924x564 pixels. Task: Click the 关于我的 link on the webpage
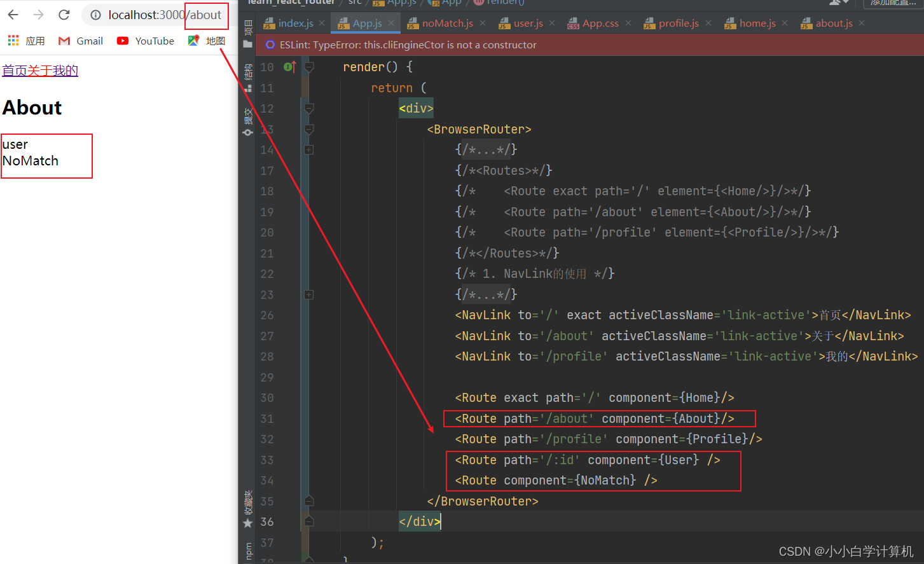[x=53, y=70]
